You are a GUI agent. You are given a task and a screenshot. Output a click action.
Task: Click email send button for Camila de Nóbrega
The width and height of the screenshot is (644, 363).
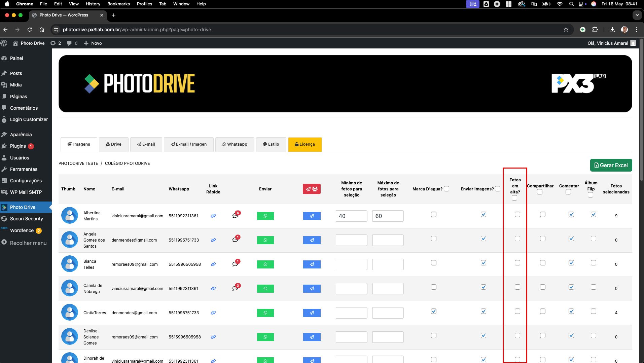point(312,289)
